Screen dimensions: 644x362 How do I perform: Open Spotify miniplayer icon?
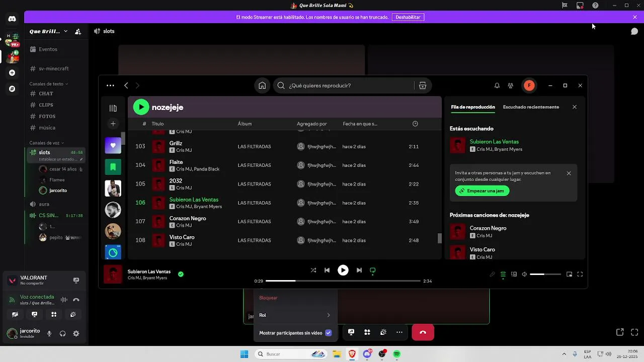[570, 275]
